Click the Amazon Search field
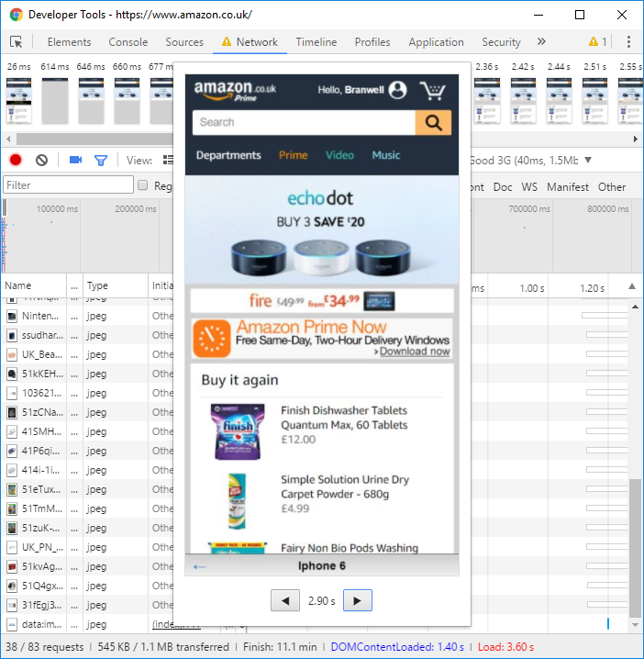 (304, 122)
